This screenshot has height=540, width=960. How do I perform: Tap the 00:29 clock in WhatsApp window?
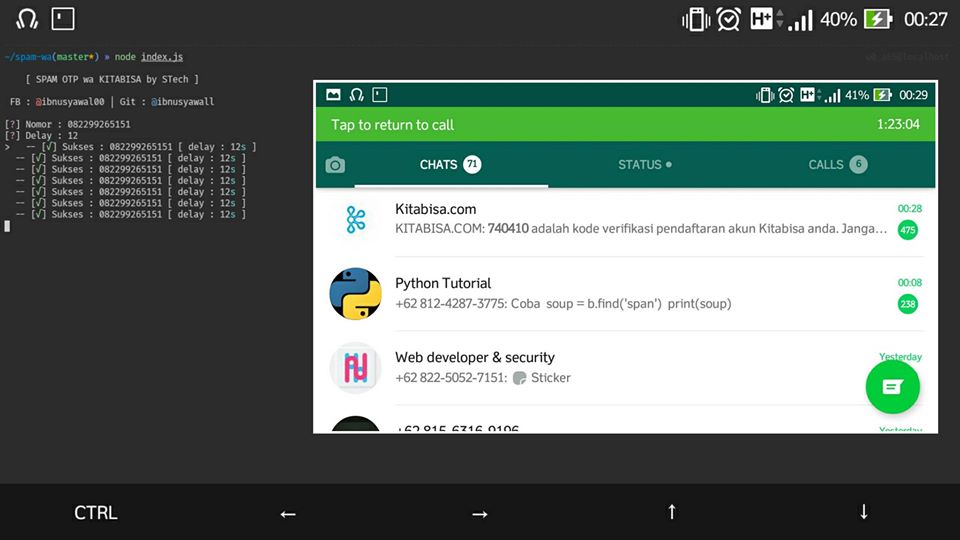pos(913,95)
